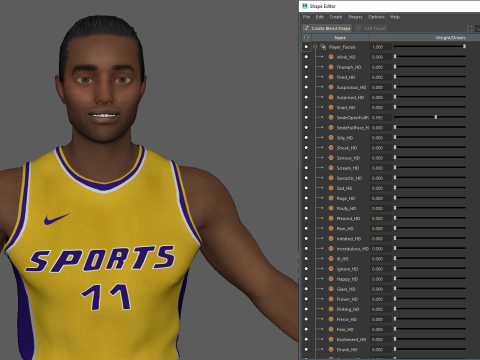This screenshot has height=360, width=480.
Task: Open the Options menu
Action: pos(376,17)
